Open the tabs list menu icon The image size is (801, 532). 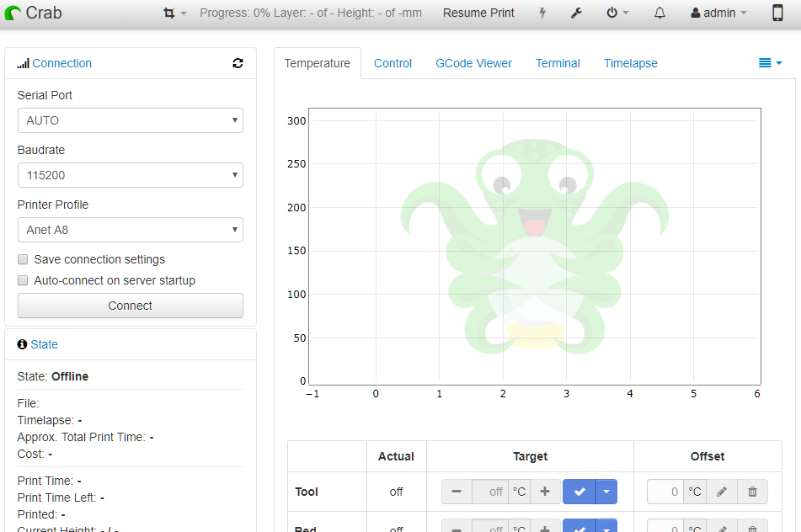coord(771,63)
